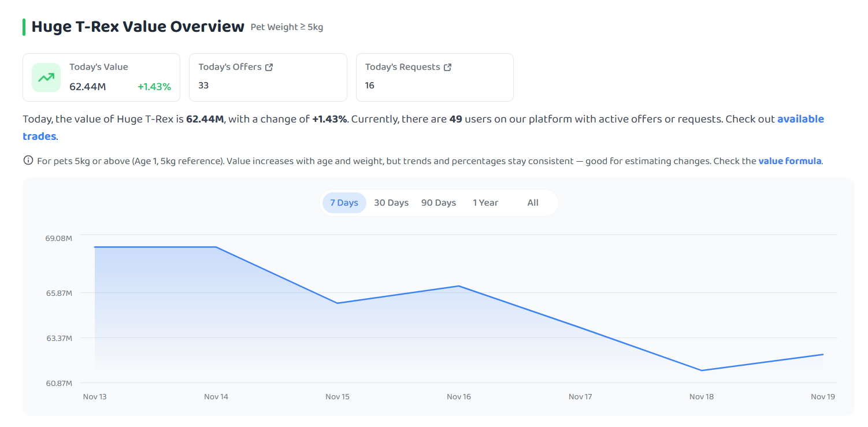Select the 7 Days range tab
This screenshot has width=868, height=427.
(x=344, y=203)
